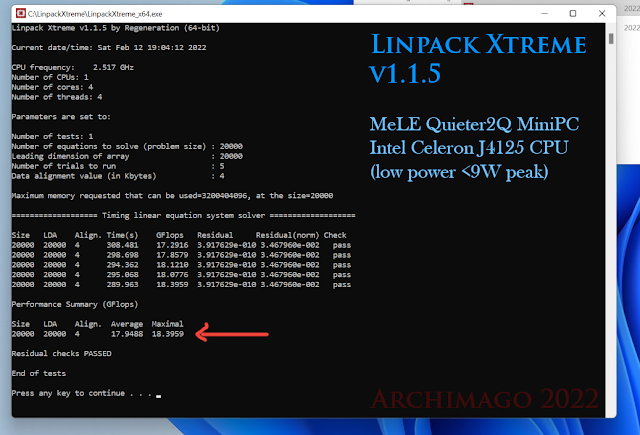
Task: Click the time value 294.362
Action: click(x=122, y=265)
